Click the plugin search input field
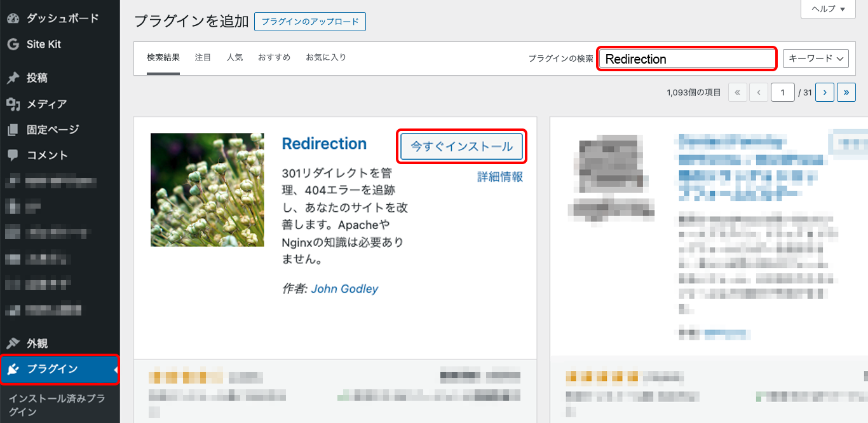 (687, 59)
